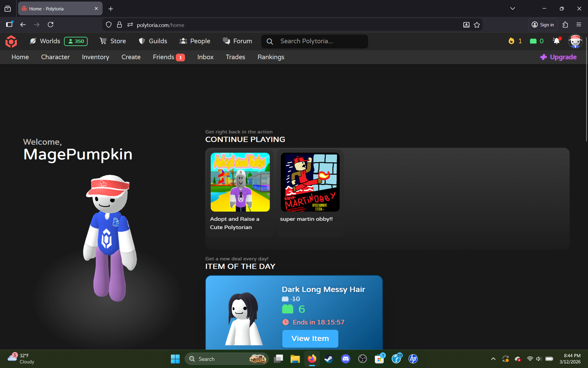588x368 pixels.
Task: Show hidden system tray icons
Action: (493, 359)
